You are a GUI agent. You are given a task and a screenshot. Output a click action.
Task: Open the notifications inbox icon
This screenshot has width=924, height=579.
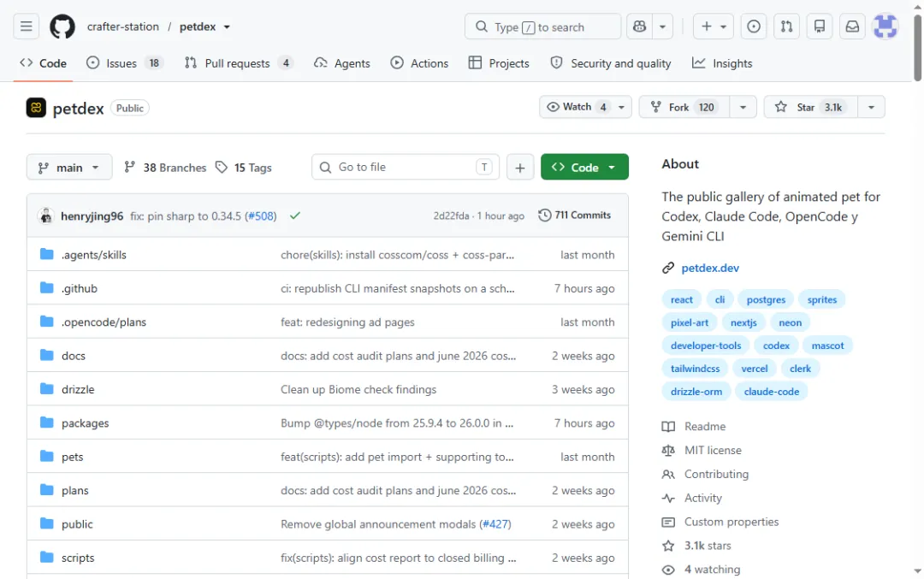[852, 27]
